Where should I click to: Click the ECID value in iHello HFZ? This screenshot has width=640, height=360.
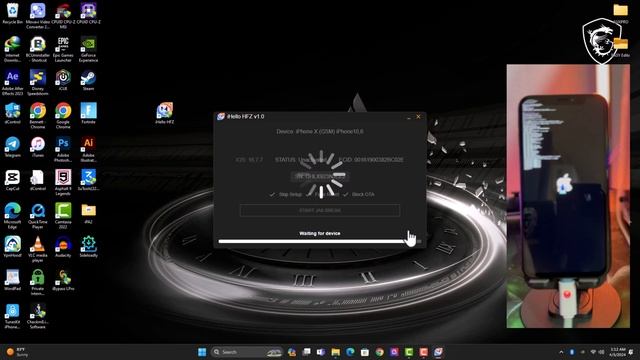click(378, 160)
